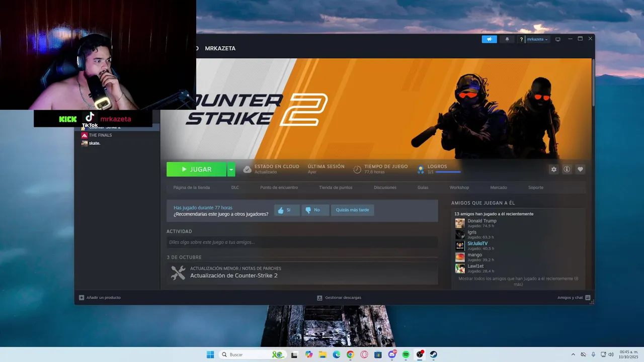
Task: Open OBS Studio from taskbar
Action: click(x=420, y=354)
